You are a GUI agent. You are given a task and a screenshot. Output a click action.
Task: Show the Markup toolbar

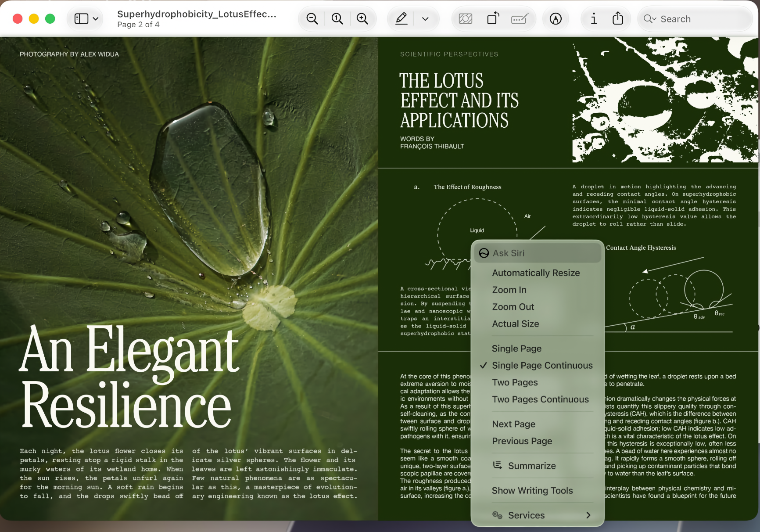(x=556, y=19)
